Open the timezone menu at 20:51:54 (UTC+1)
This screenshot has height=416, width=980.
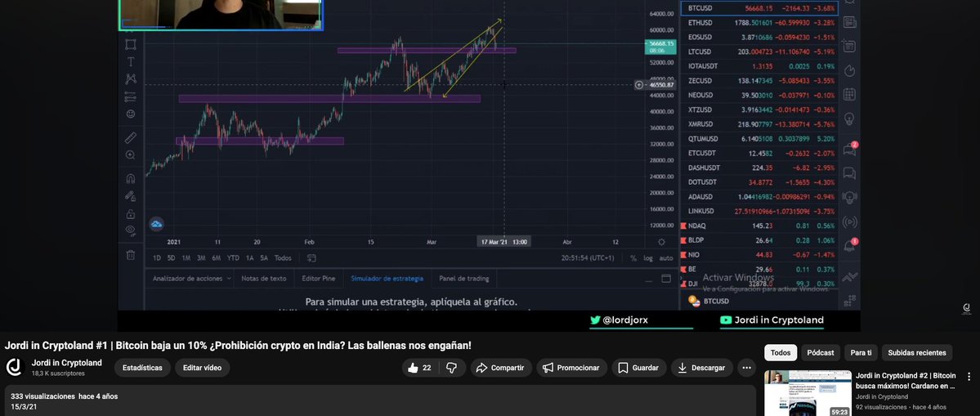pos(588,258)
